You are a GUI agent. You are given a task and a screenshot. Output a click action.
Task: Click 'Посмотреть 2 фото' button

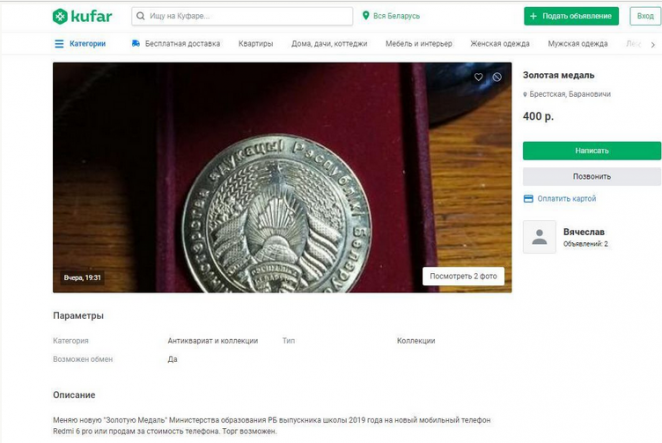coord(462,276)
